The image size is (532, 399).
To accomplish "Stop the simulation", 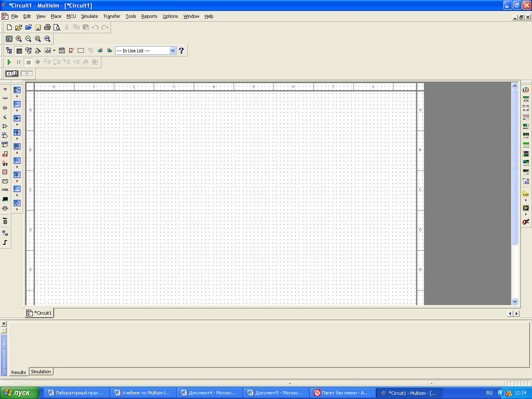I will [28, 62].
